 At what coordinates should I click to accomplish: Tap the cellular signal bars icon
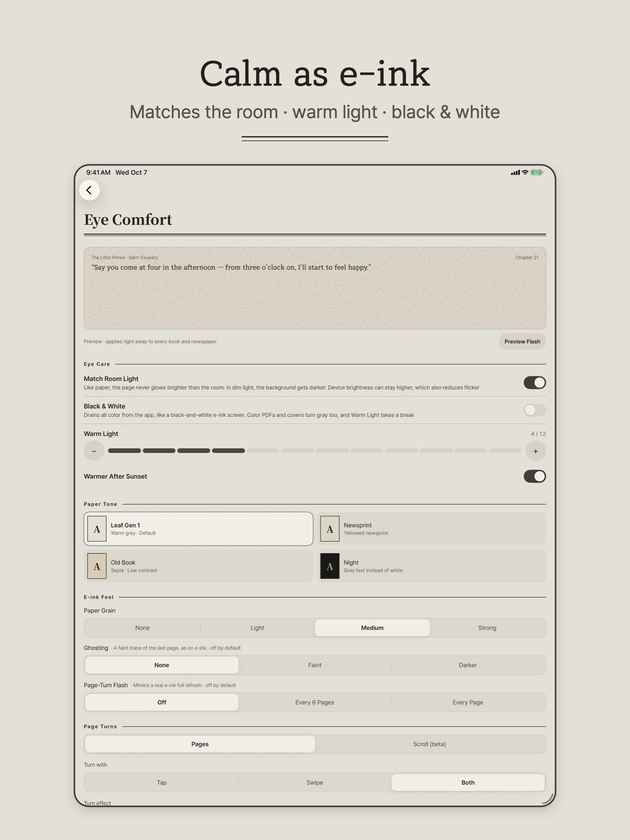[515, 172]
